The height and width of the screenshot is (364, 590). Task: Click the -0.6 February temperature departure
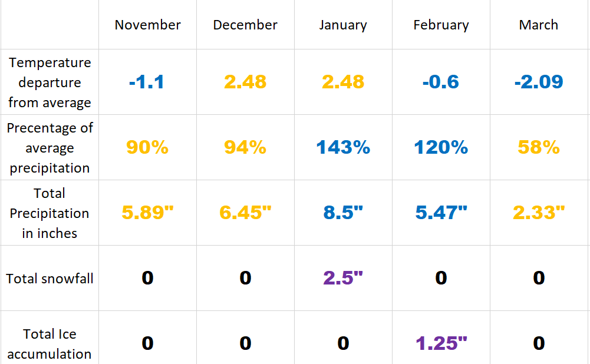tap(441, 82)
